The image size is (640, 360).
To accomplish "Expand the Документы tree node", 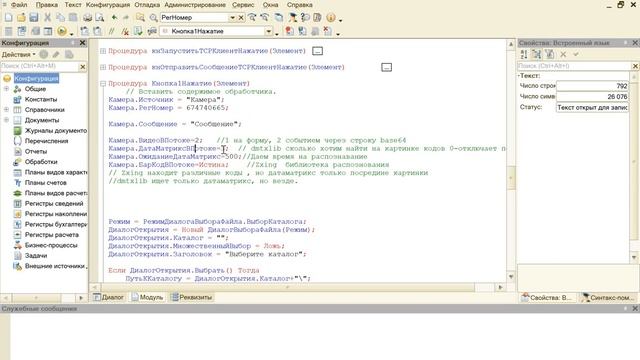I will [6, 120].
